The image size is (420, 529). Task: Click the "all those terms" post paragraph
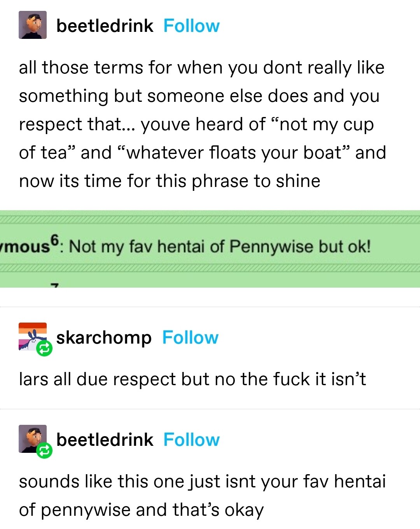click(202, 124)
